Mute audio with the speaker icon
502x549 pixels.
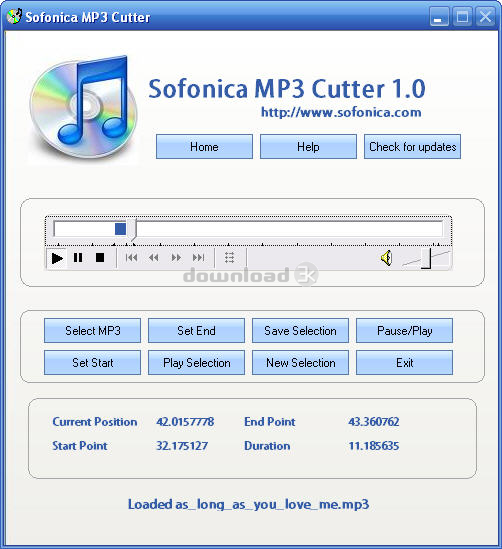coord(386,258)
